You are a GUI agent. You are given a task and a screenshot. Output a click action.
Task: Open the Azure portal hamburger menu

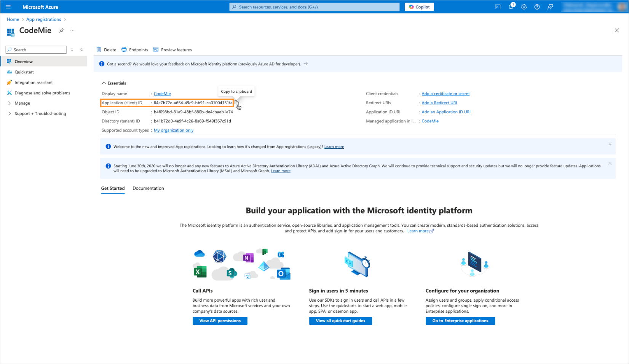tap(8, 7)
